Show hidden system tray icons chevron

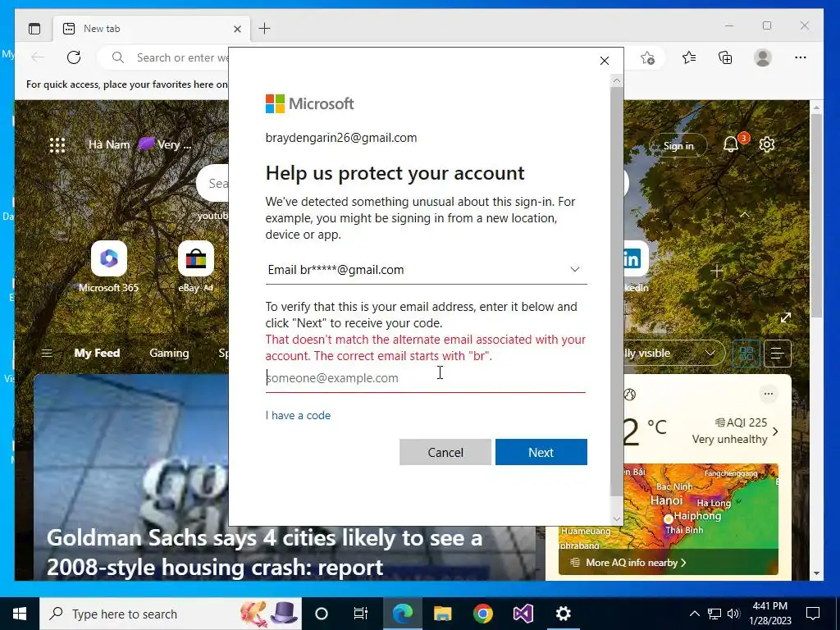(694, 614)
